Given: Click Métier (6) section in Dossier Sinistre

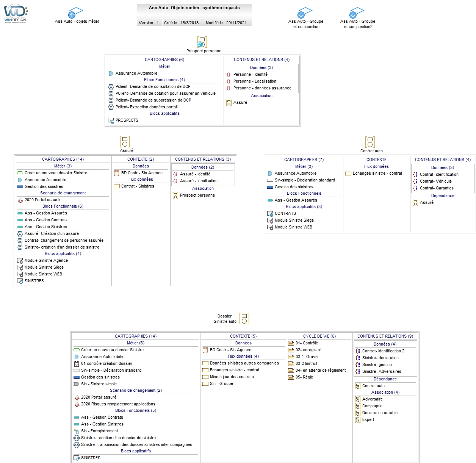Looking at the screenshot, I should [136, 343].
